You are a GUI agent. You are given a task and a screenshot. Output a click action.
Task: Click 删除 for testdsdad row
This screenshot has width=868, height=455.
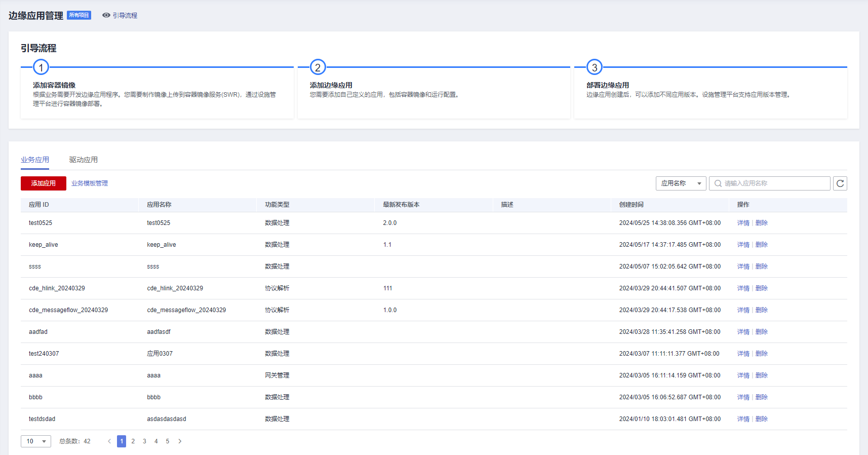click(761, 419)
